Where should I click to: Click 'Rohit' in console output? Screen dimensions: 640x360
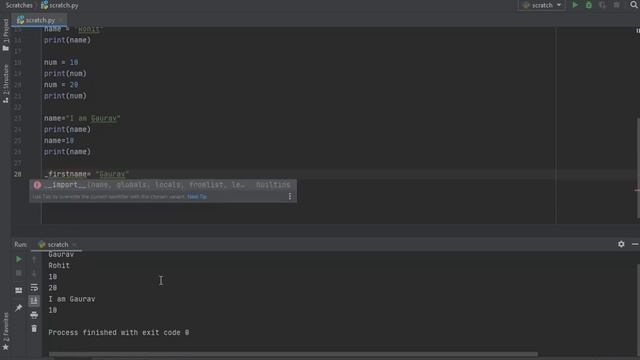click(59, 265)
